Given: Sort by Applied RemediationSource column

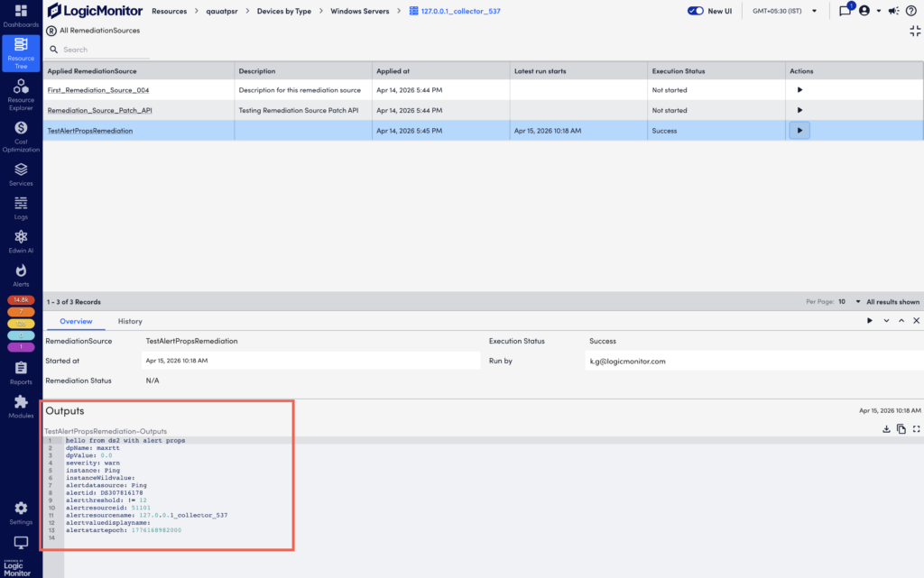Looking at the screenshot, I should 92,70.
